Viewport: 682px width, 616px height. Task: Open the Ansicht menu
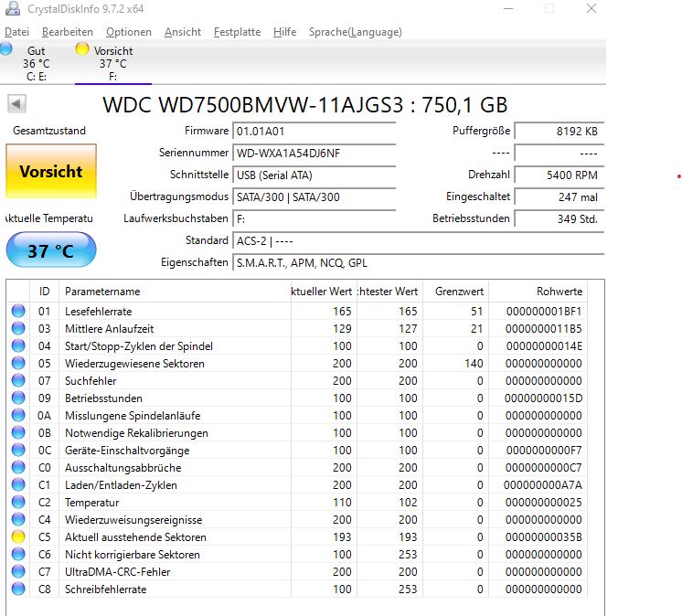(183, 32)
